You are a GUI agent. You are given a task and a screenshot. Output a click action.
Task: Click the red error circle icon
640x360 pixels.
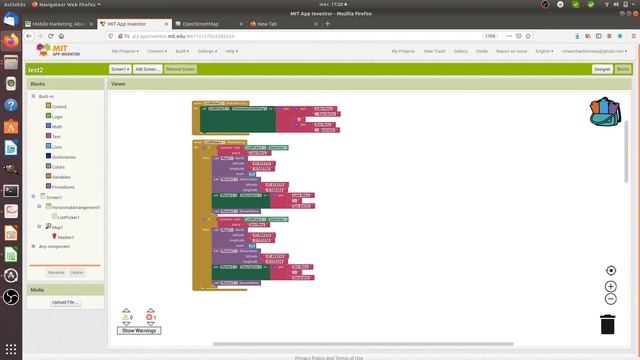tap(149, 317)
